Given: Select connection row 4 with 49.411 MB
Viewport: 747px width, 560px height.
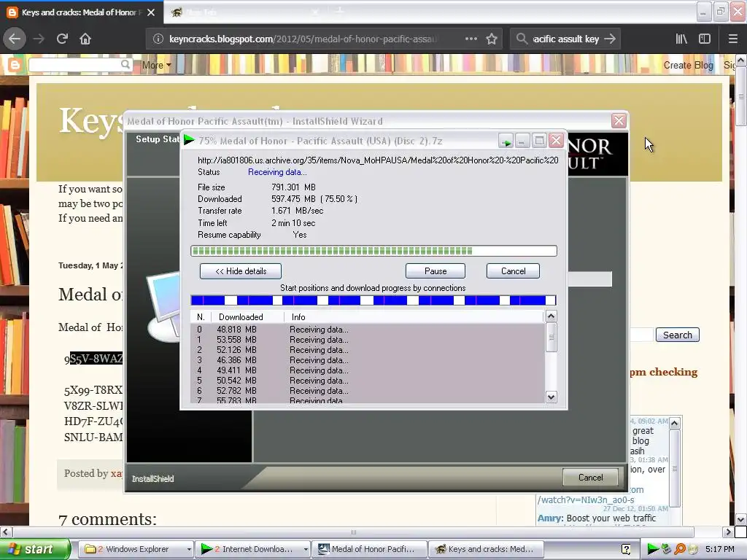Looking at the screenshot, I should [x=368, y=370].
